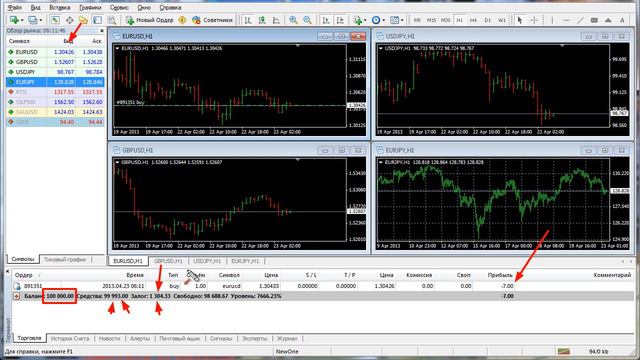Select GBPUSD row in Market Watch
This screenshot has height=360, width=640.
(55, 62)
